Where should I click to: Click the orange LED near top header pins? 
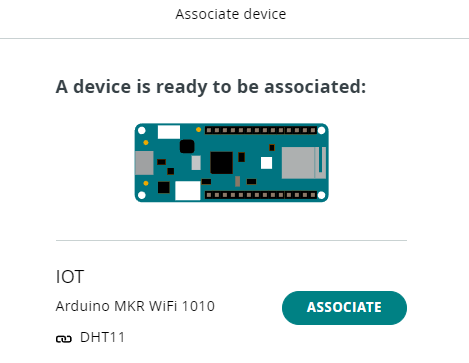click(x=198, y=130)
